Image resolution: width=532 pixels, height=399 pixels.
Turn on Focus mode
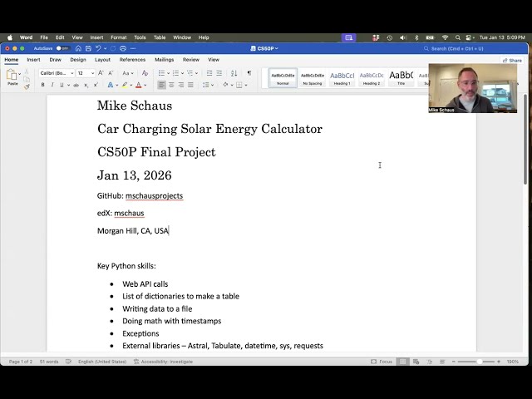coord(382,362)
